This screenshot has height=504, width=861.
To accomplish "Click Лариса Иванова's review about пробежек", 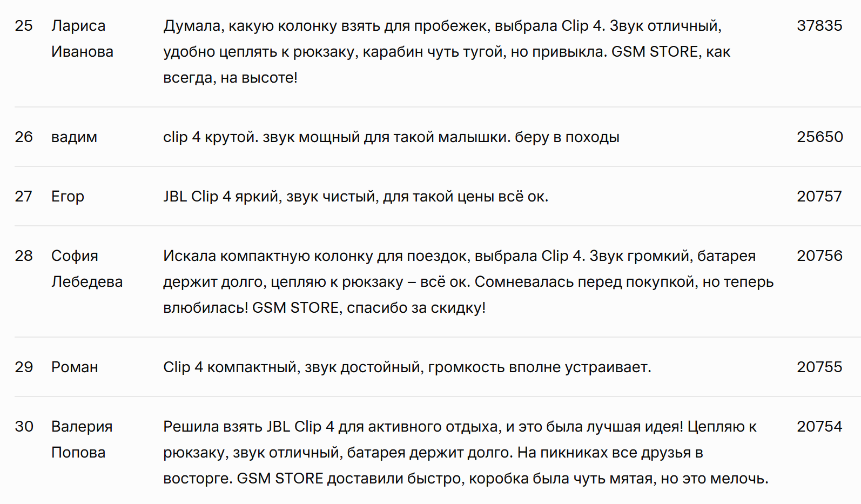I will [x=446, y=52].
